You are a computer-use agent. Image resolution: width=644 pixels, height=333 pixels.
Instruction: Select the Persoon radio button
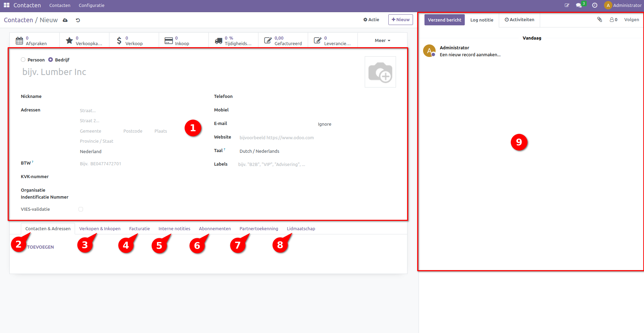coord(23,60)
